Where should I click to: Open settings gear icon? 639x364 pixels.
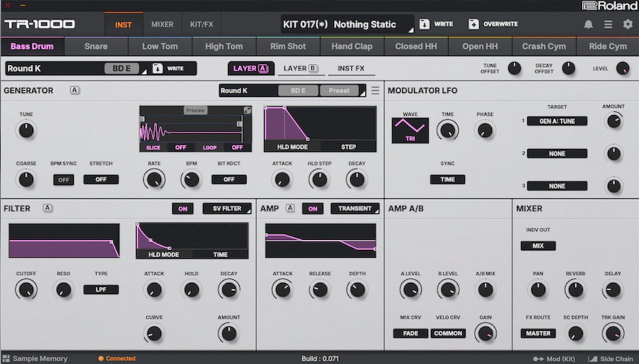pyautogui.click(x=628, y=24)
